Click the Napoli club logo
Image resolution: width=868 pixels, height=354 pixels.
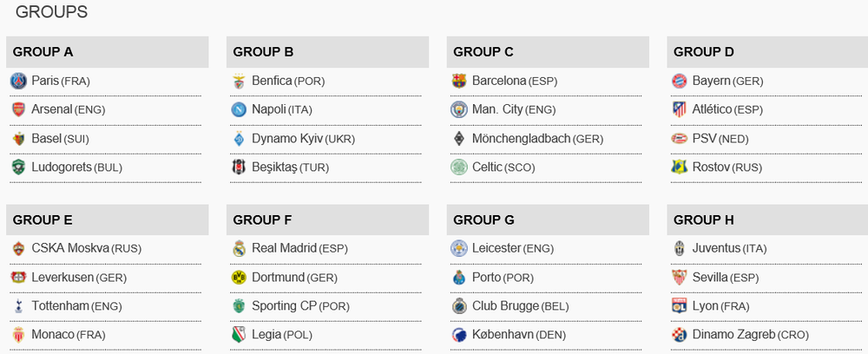239,109
